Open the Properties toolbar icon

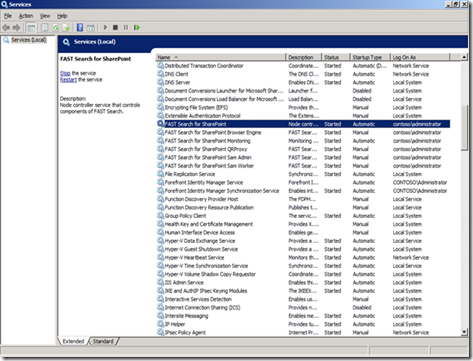[x=45, y=28]
